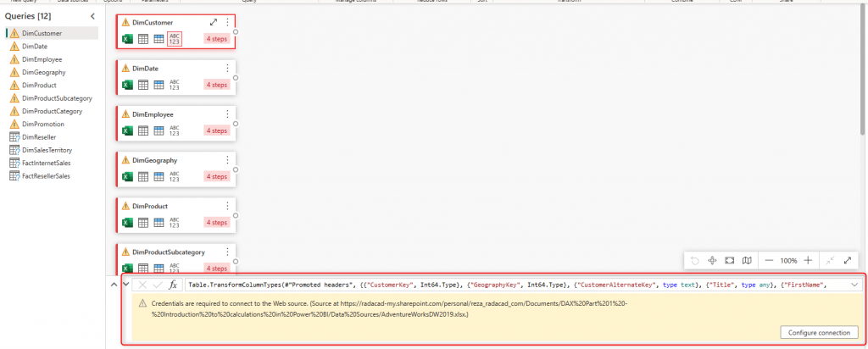
Task: Collapse the Queries pane
Action: [92, 16]
